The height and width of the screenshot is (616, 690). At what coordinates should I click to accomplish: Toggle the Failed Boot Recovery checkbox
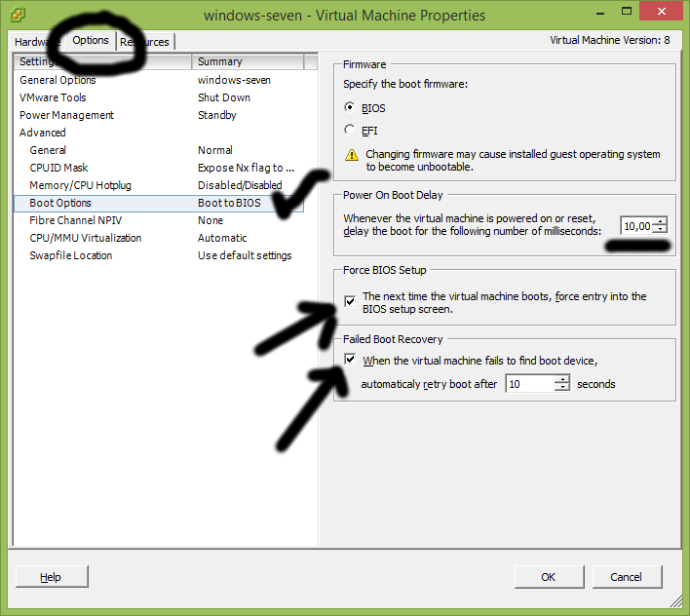(x=350, y=359)
